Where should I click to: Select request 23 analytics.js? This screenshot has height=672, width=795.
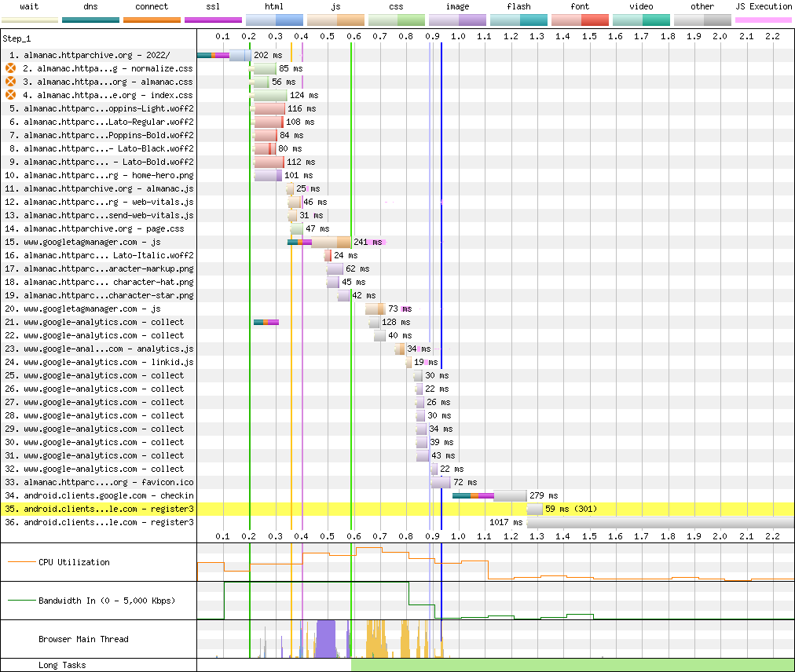tap(99, 349)
